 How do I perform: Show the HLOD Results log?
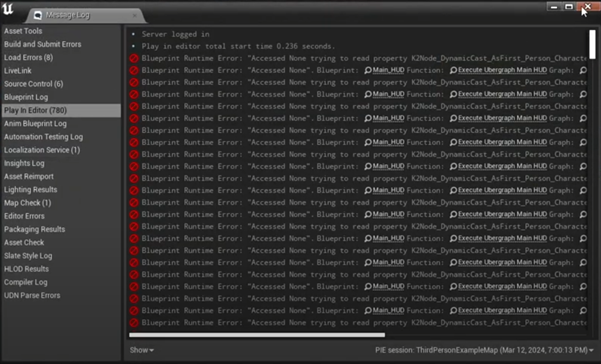(26, 269)
